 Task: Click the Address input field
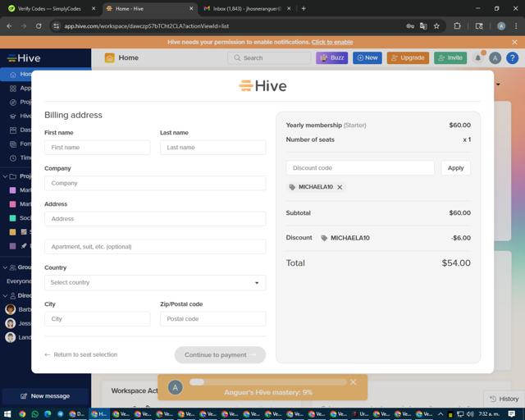[x=155, y=219]
